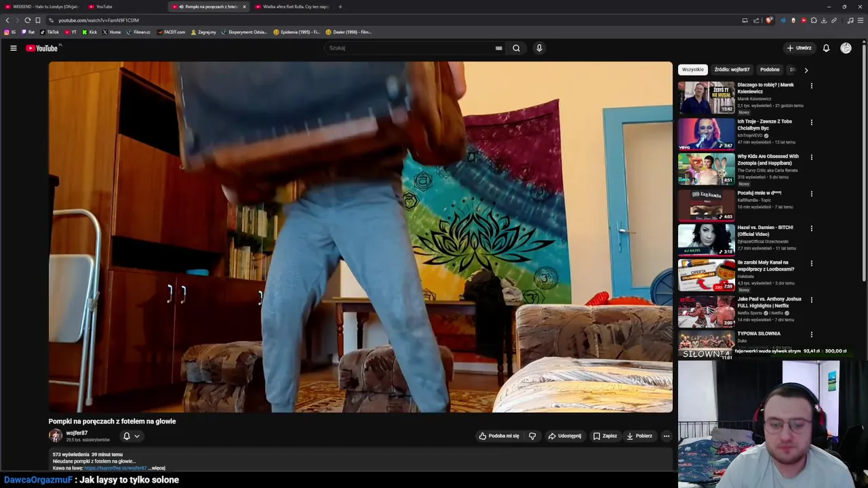Expand the description with ...więcej
This screenshot has height=488, width=868.
point(157,468)
